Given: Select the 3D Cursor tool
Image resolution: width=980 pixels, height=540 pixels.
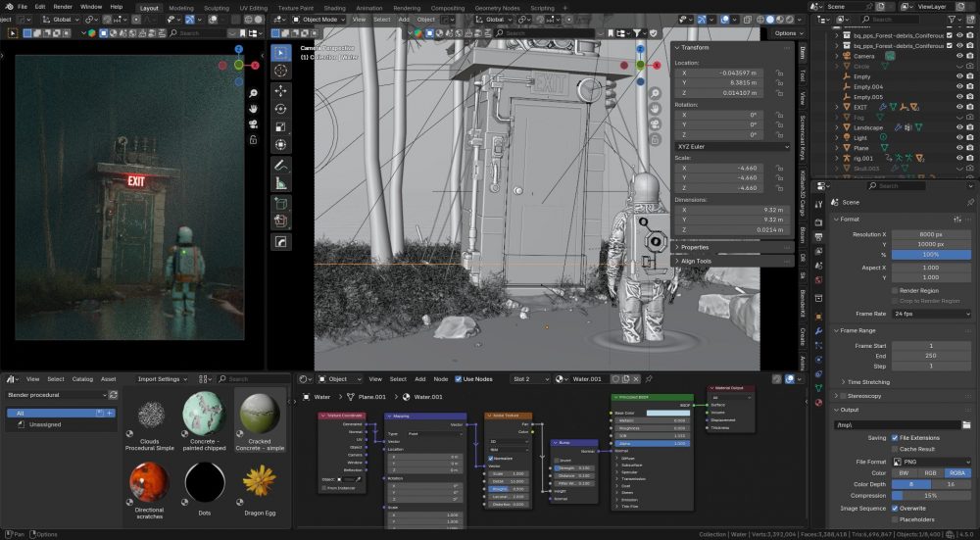Looking at the screenshot, I should tap(281, 71).
